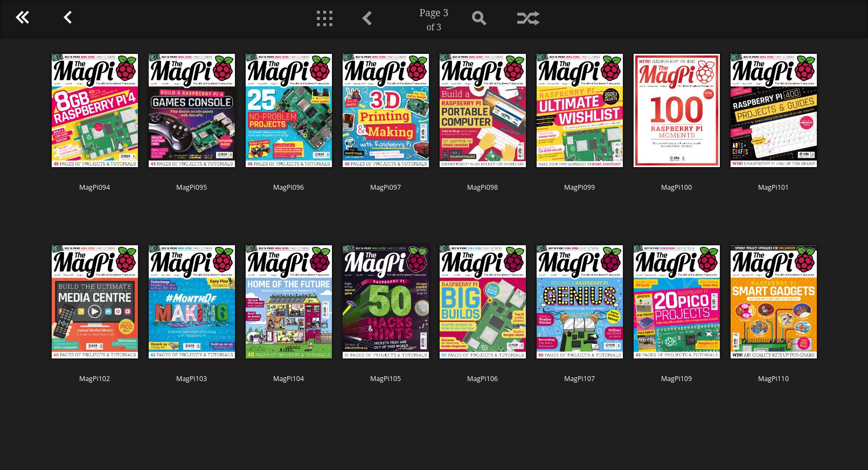Click the MagPi098 title label
This screenshot has width=868, height=470.
click(x=483, y=188)
